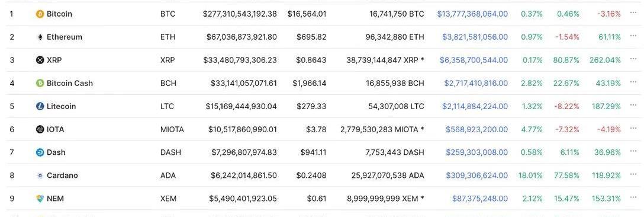Click the Bitcoin coin logo icon
The image size is (644, 217).
coord(40,14)
